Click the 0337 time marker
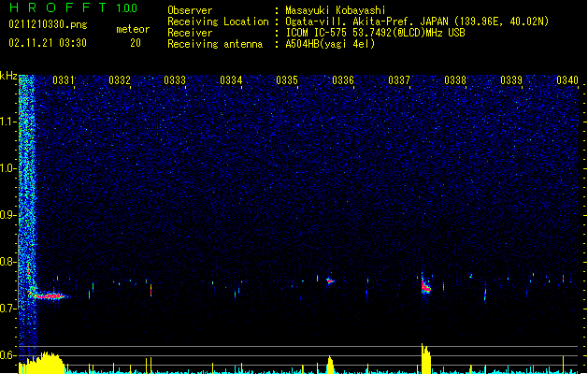This screenshot has width=588, height=374. 399,80
